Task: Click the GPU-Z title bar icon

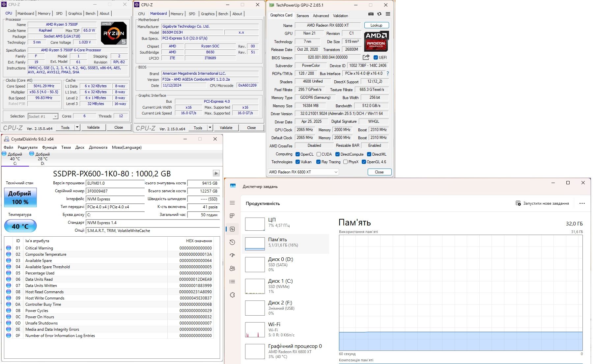Action: [x=271, y=5]
